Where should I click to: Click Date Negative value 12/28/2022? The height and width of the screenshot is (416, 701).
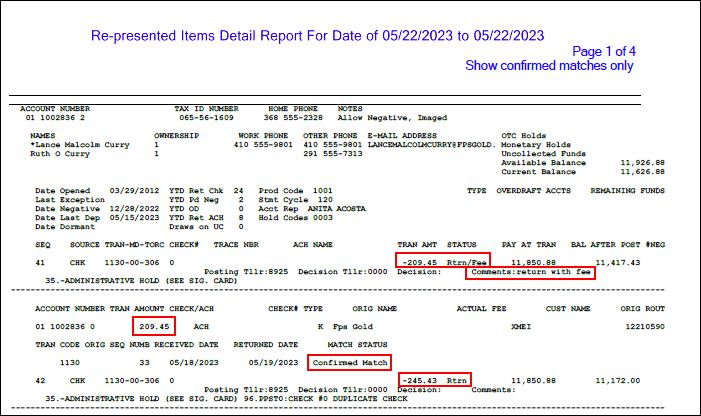[x=134, y=209]
